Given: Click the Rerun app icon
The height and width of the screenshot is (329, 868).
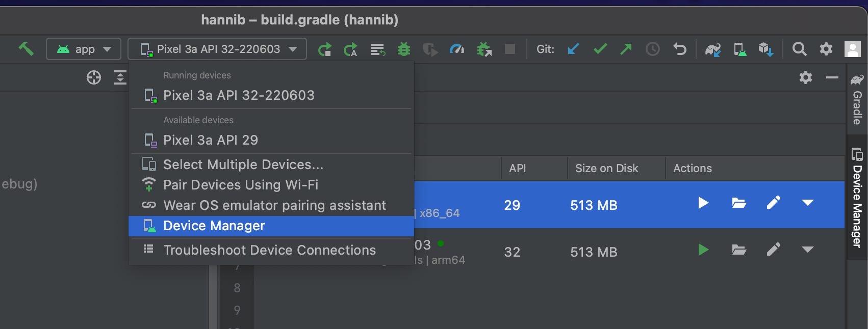Looking at the screenshot, I should point(325,49).
